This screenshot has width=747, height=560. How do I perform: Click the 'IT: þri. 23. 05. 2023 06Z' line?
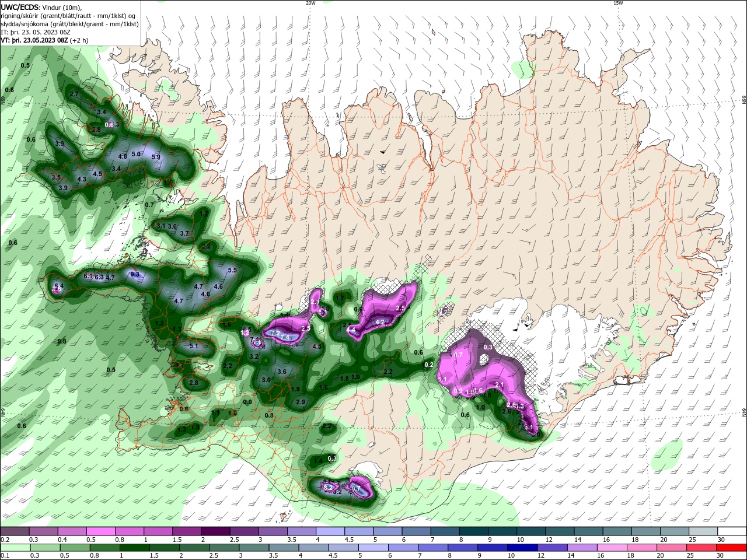point(36,32)
